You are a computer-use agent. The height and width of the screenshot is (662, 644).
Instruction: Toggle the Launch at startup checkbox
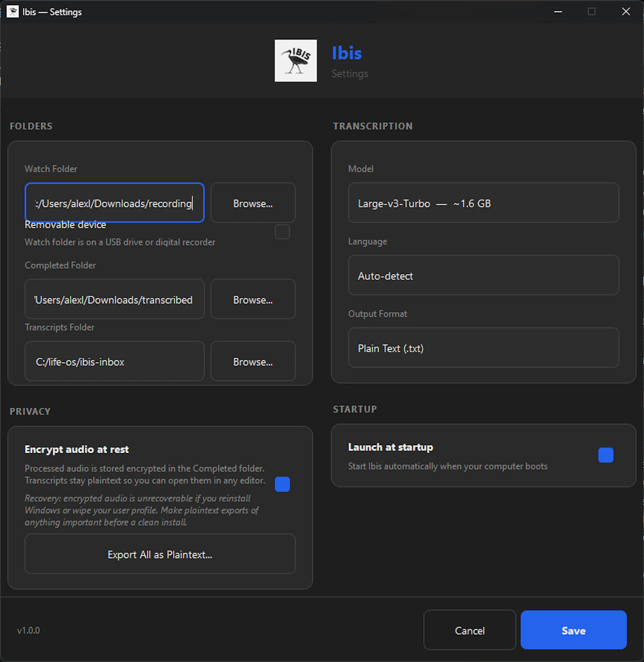[606, 455]
